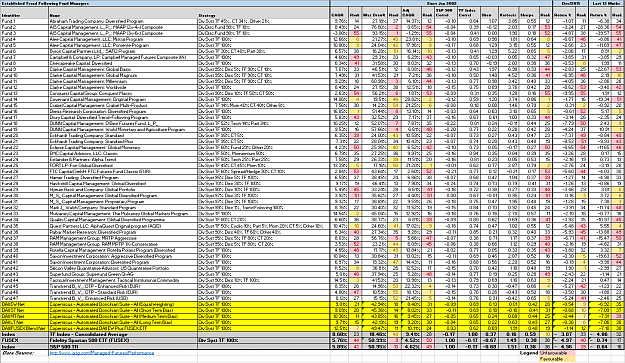Click the Data Source label cell
The height and width of the screenshot is (363, 625).
click(24, 353)
